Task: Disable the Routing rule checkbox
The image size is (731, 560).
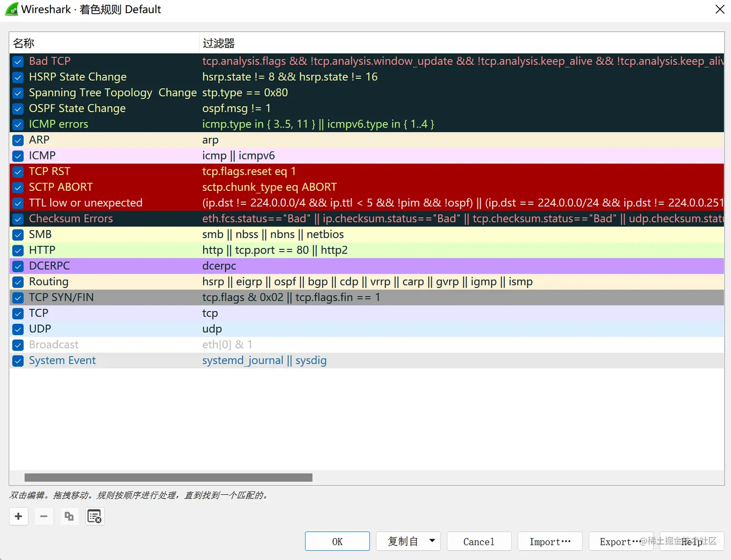Action: [x=18, y=282]
